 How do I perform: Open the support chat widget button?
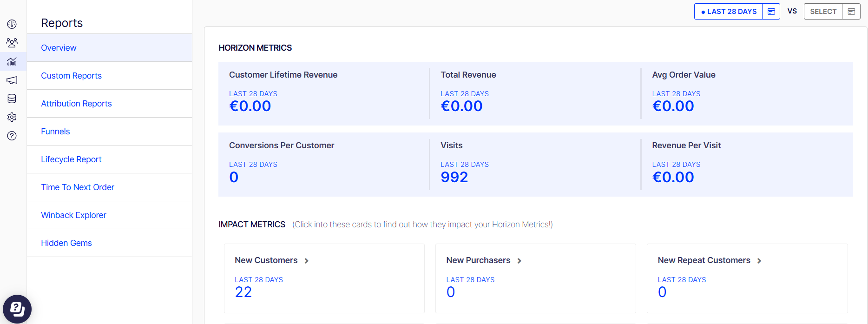[17, 309]
